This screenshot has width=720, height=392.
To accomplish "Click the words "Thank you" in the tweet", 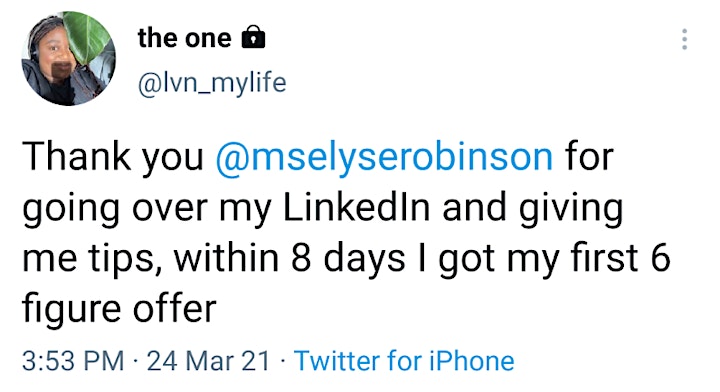I will 113,157.
